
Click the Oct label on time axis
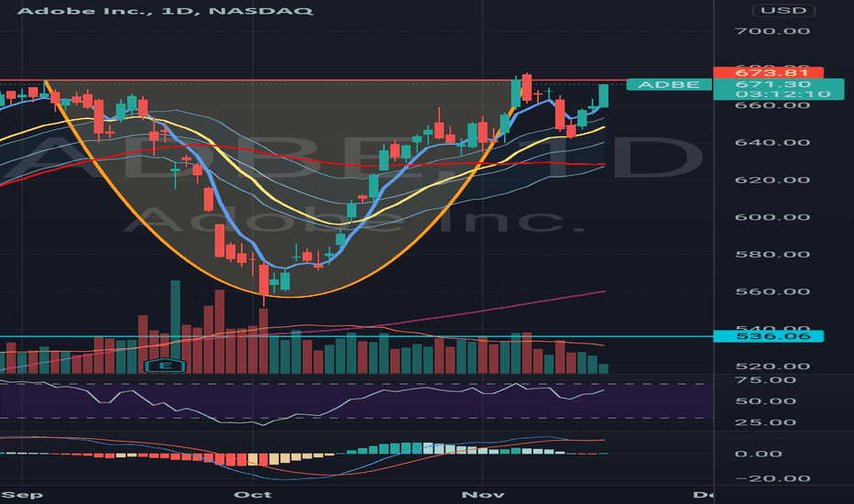pos(253,495)
